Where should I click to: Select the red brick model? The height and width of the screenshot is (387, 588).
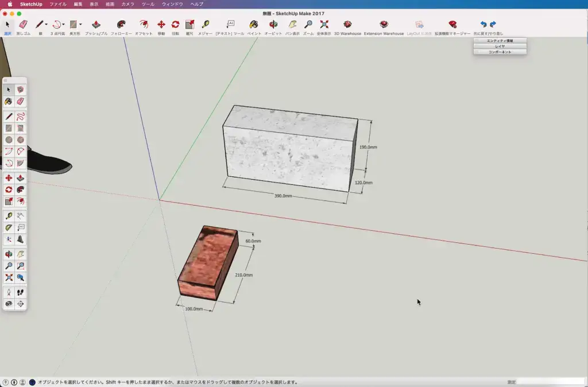point(208,262)
